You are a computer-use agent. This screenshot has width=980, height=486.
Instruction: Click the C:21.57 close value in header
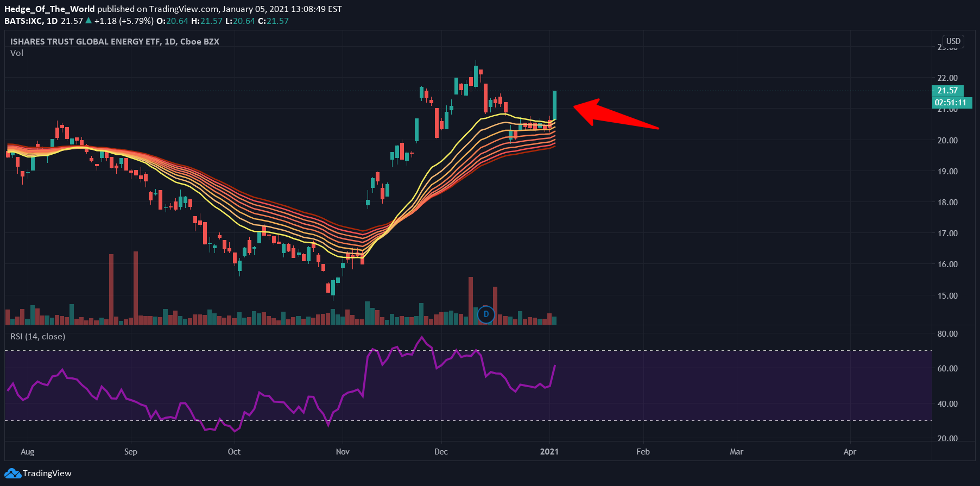coord(273,21)
